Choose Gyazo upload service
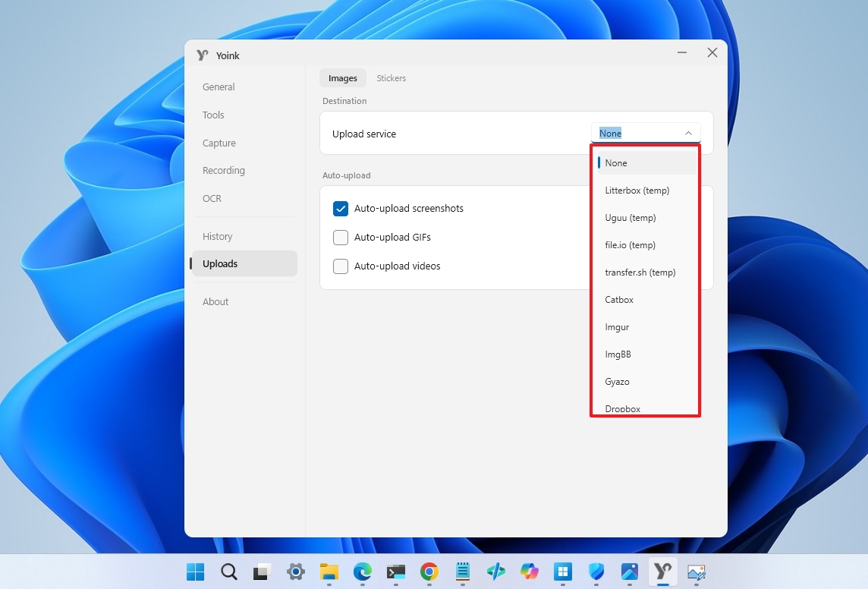 click(x=646, y=382)
